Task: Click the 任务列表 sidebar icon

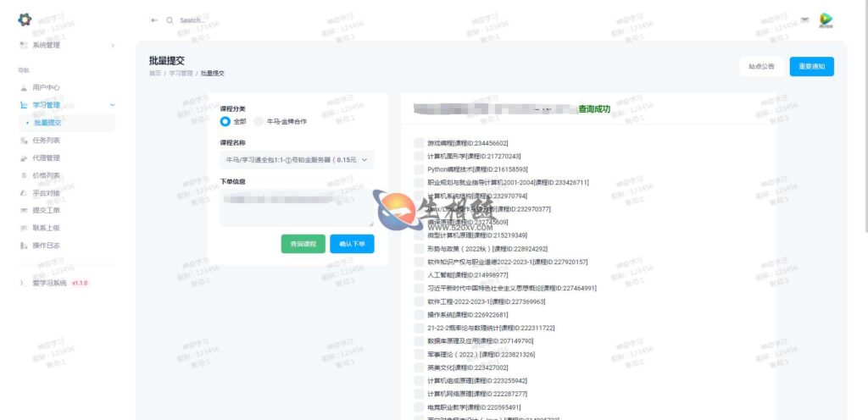Action: pyautogui.click(x=23, y=141)
